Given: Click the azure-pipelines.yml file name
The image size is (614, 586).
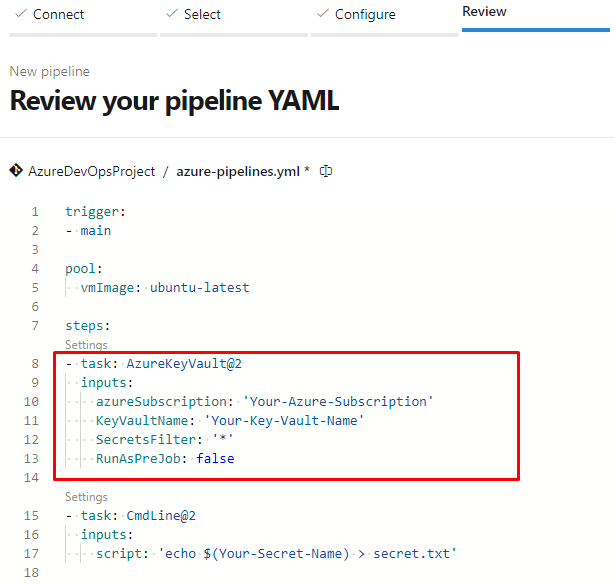Looking at the screenshot, I should click(x=238, y=171).
